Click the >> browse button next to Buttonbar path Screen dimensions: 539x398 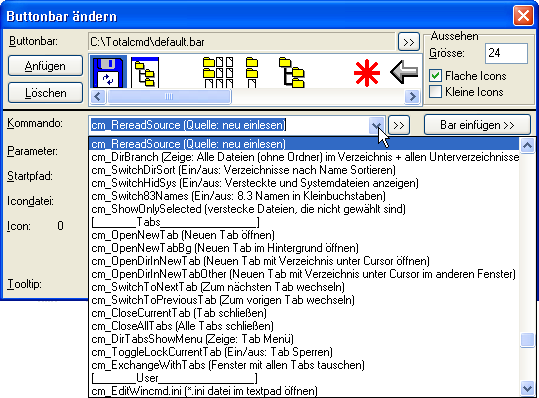[409, 42]
